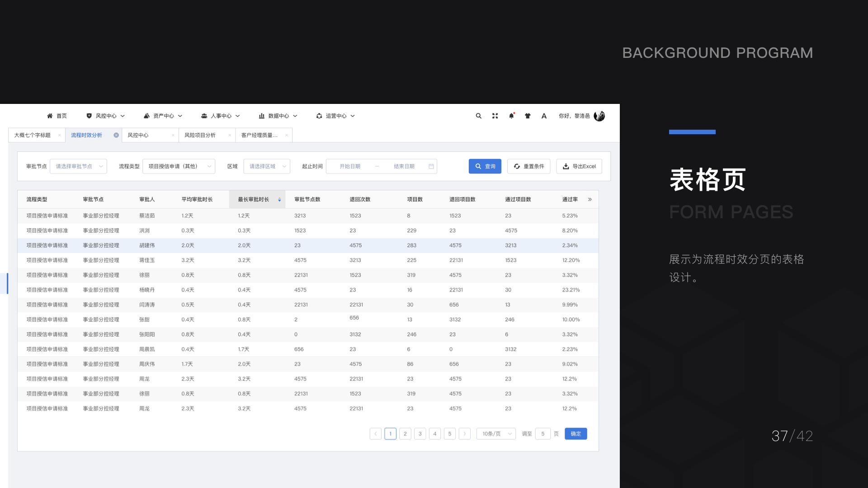Image resolution: width=868 pixels, height=488 pixels.
Task: Close the 风险项目分析 tab
Action: pos(230,135)
